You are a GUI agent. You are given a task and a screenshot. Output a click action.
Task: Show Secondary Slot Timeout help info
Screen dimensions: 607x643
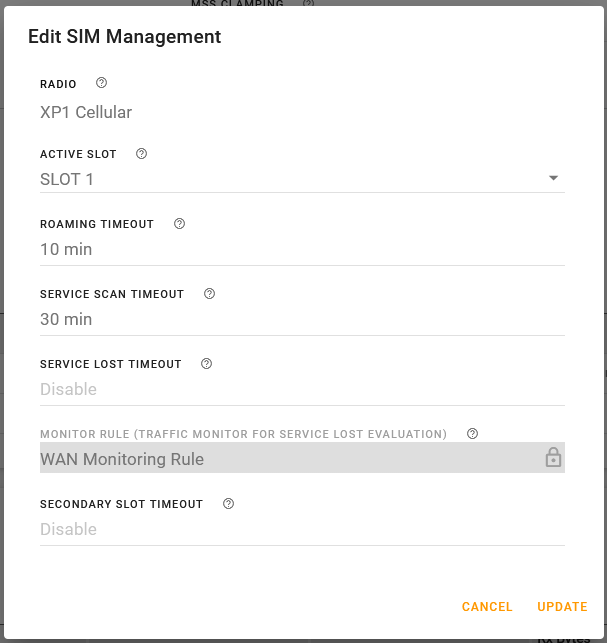[x=228, y=504]
